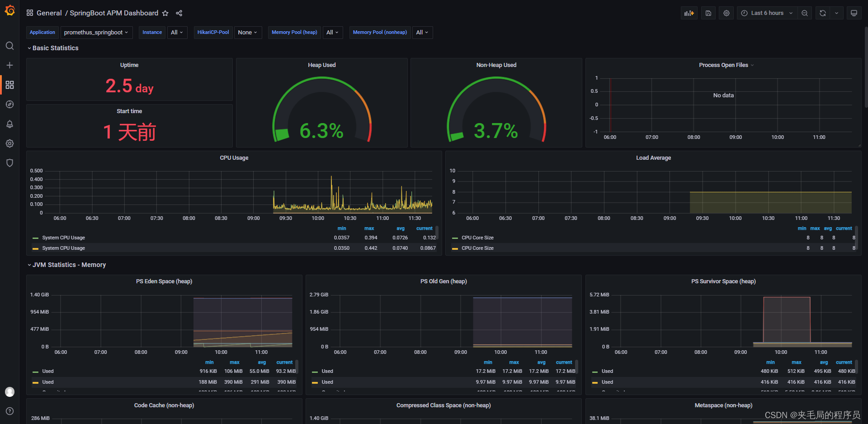The width and height of the screenshot is (868, 424).
Task: Open the Help question mark icon
Action: click(x=9, y=411)
